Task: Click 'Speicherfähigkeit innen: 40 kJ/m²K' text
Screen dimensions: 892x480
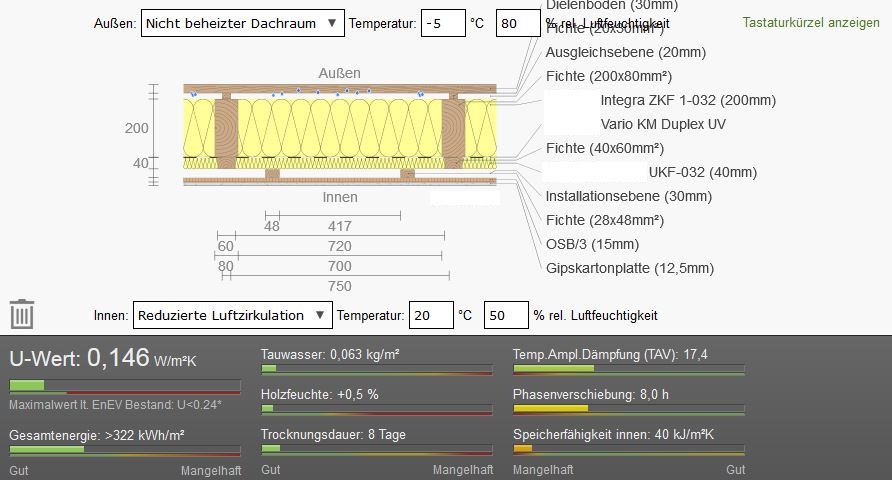Action: pyautogui.click(x=613, y=435)
